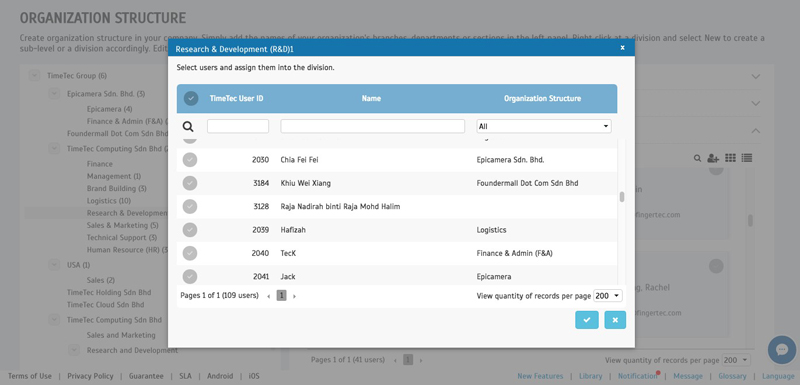Viewport: 800px width, 385px height.
Task: Open the New Features link
Action: tap(540, 376)
